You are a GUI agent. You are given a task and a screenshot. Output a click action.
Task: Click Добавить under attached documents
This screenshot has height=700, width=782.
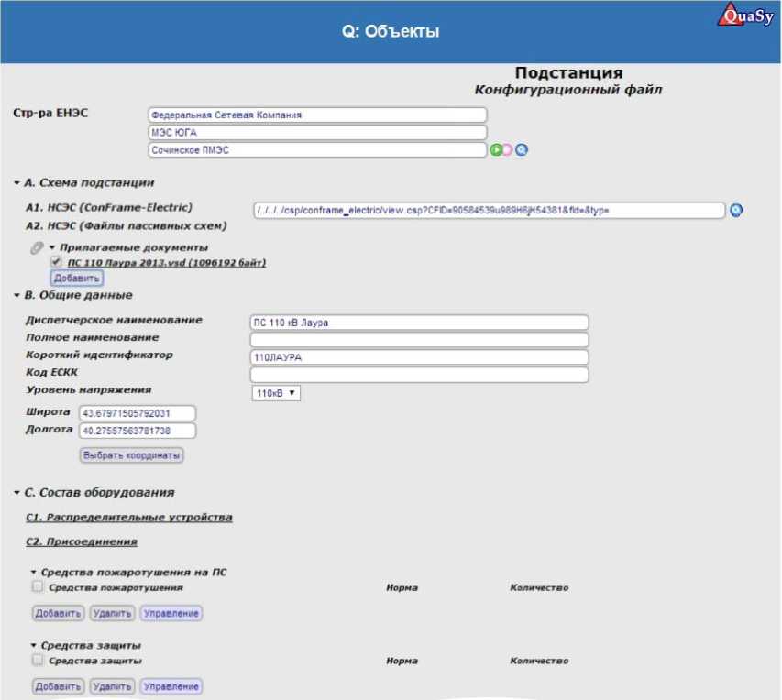[77, 278]
